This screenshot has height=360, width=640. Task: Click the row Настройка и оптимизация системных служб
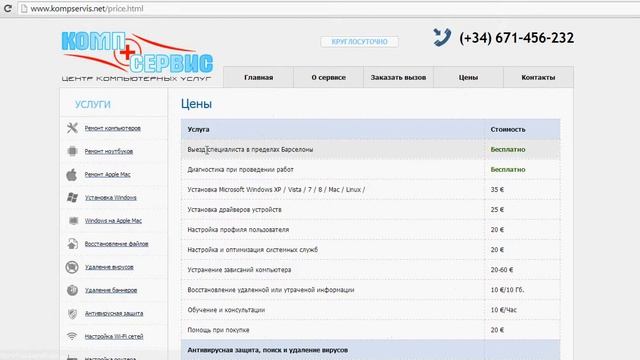coord(371,249)
